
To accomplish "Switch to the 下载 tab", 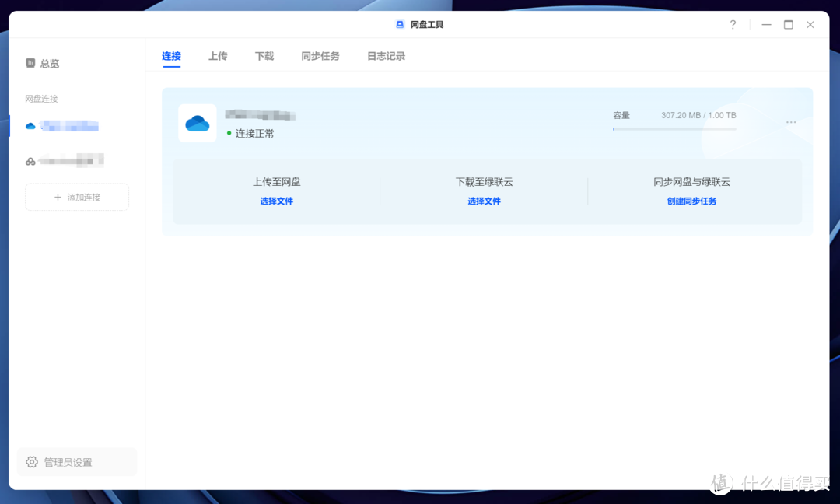I will click(x=264, y=56).
